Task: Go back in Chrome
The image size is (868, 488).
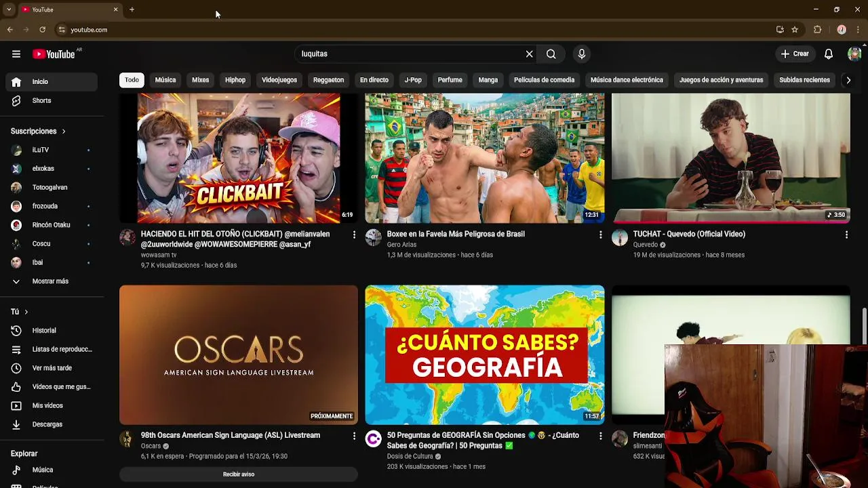Action: coord(9,30)
